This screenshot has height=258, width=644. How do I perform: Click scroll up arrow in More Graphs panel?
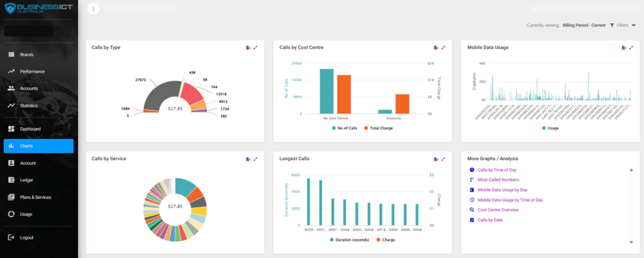pos(631,170)
